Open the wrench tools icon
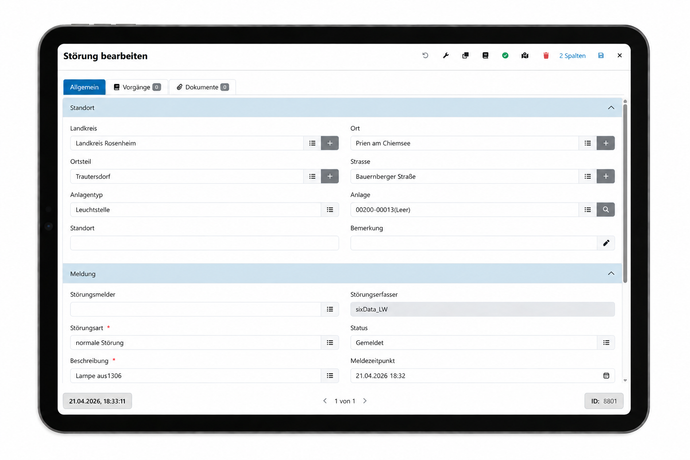The image size is (690, 460). pyautogui.click(x=445, y=55)
